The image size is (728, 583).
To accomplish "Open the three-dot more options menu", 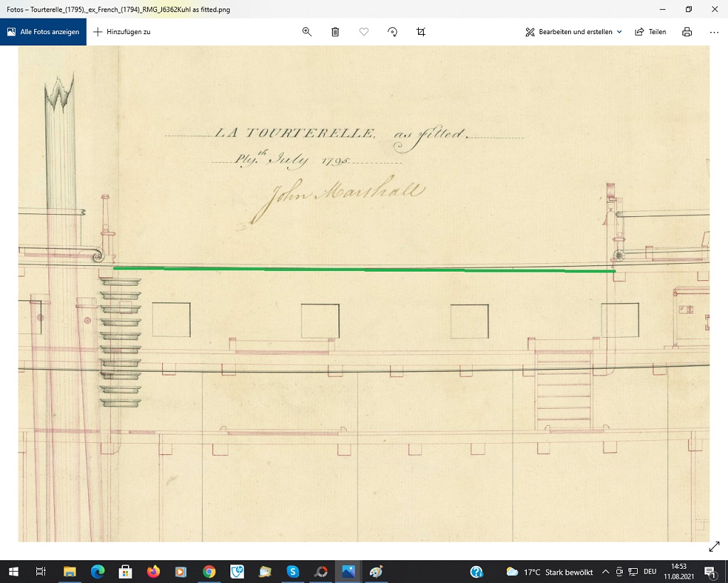I will [x=714, y=32].
